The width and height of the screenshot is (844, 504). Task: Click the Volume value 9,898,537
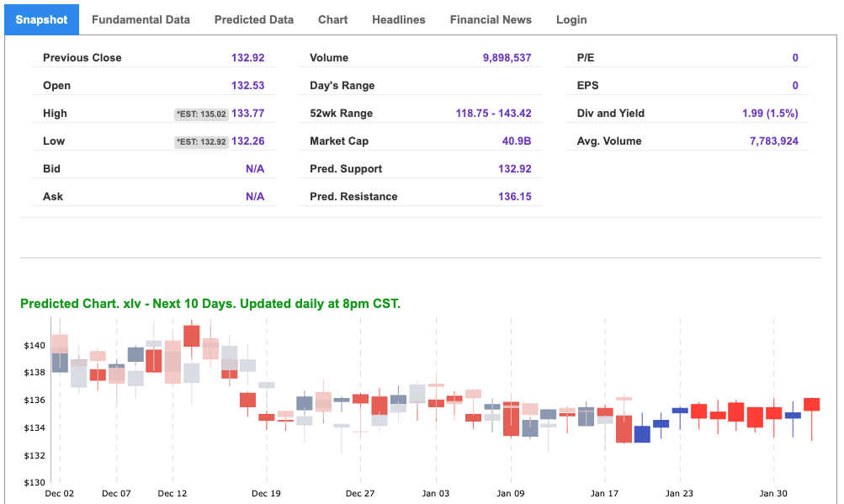[507, 57]
